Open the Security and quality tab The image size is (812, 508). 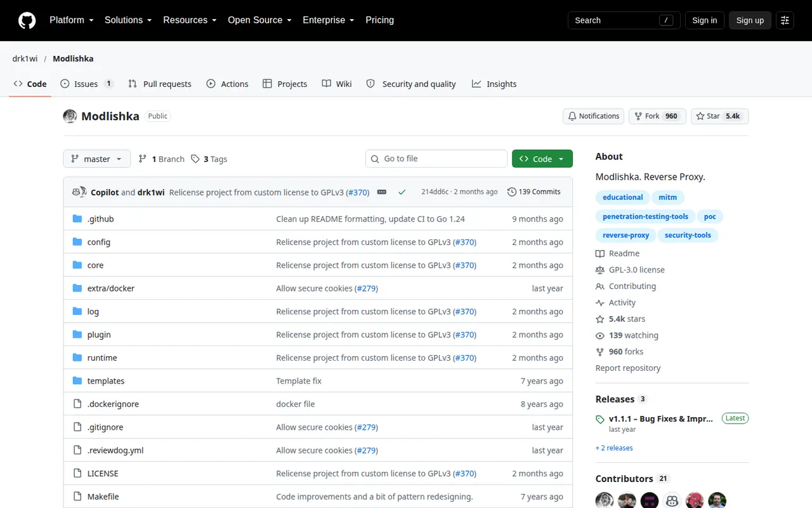click(411, 84)
